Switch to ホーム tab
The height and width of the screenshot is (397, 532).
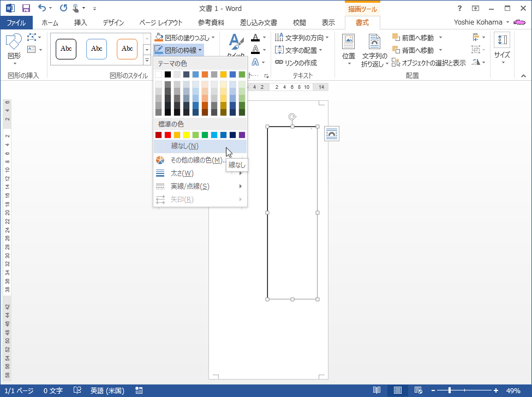(x=50, y=23)
